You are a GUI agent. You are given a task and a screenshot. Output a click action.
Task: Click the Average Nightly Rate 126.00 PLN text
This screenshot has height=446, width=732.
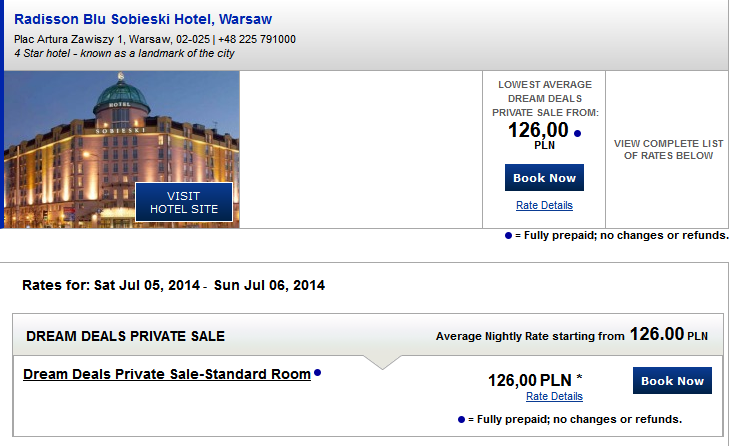pos(572,335)
